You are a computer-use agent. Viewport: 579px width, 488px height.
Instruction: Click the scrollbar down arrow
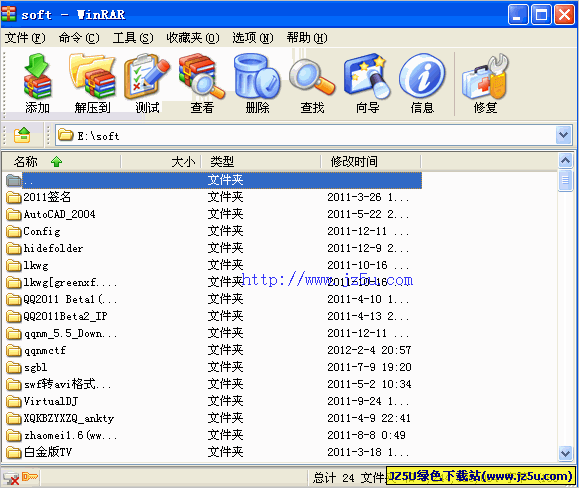click(x=565, y=453)
